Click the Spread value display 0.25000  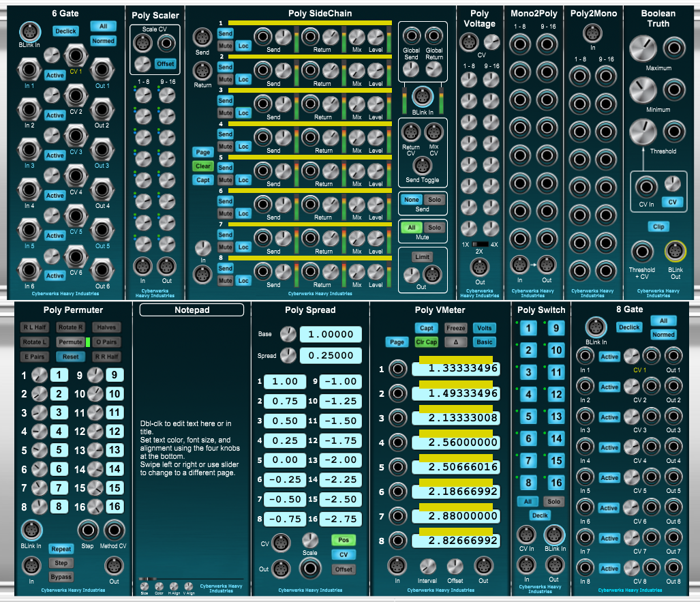click(x=331, y=356)
